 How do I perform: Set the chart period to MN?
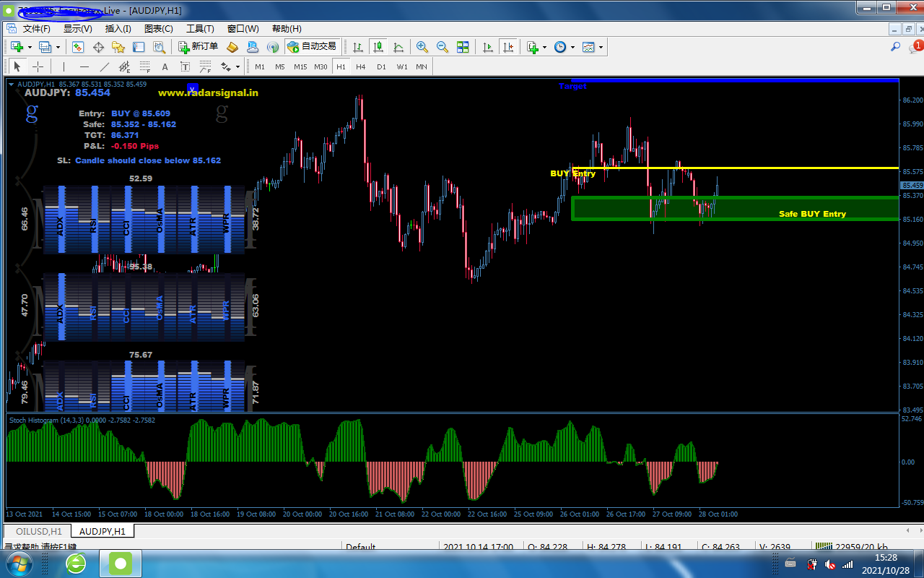pos(422,66)
